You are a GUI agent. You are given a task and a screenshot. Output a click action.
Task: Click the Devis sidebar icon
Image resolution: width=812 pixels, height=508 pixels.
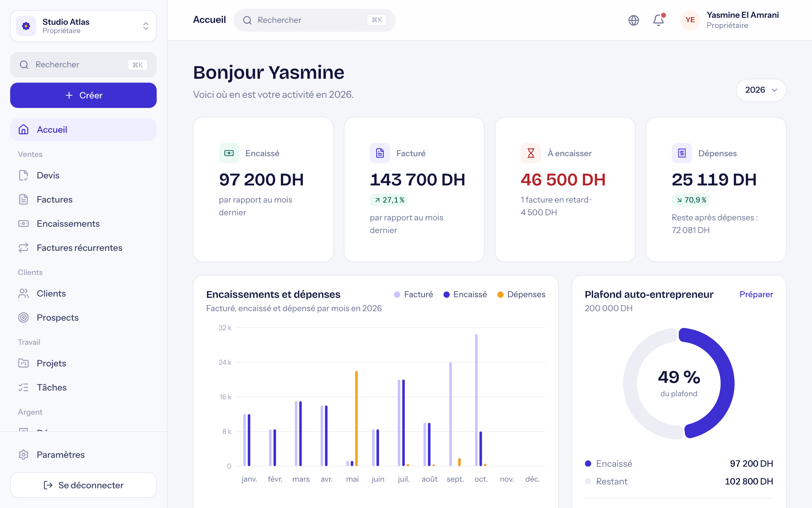(x=23, y=175)
